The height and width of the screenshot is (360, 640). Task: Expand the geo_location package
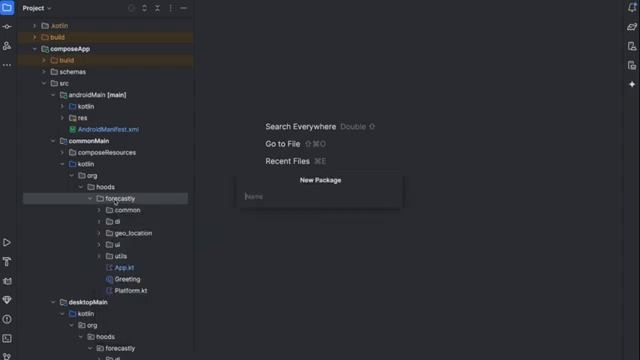[99, 233]
